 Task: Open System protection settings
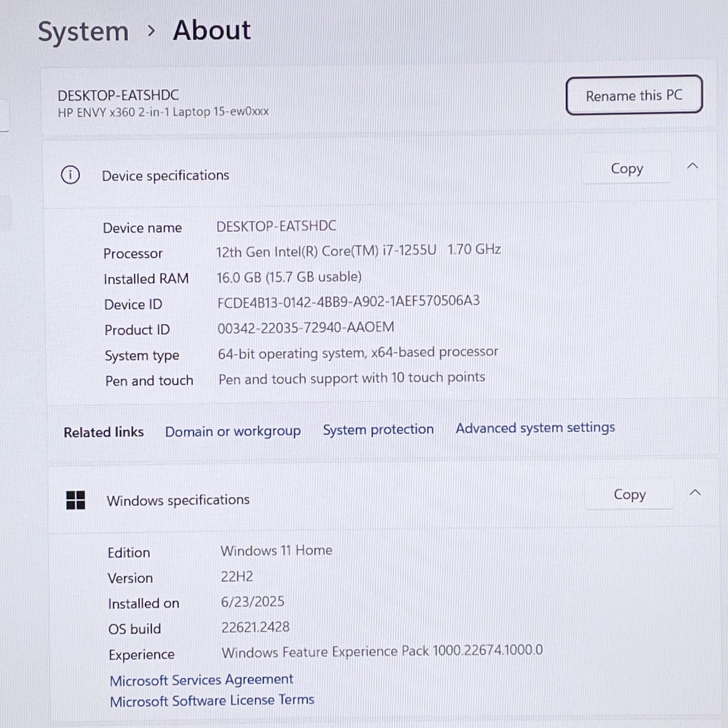click(378, 429)
